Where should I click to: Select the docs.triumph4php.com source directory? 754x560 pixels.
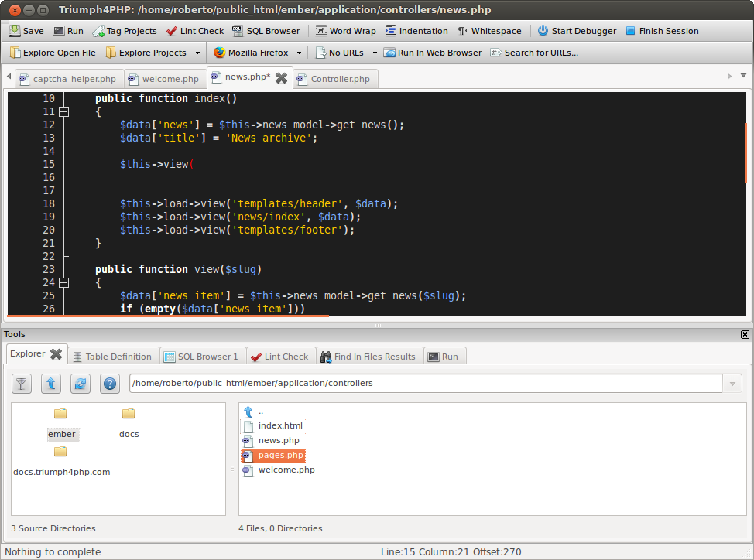click(x=62, y=462)
